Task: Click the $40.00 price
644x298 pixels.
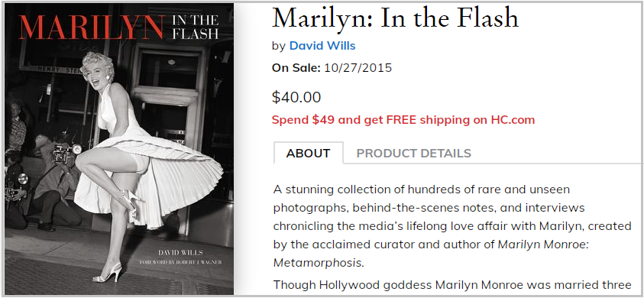Action: [x=296, y=97]
